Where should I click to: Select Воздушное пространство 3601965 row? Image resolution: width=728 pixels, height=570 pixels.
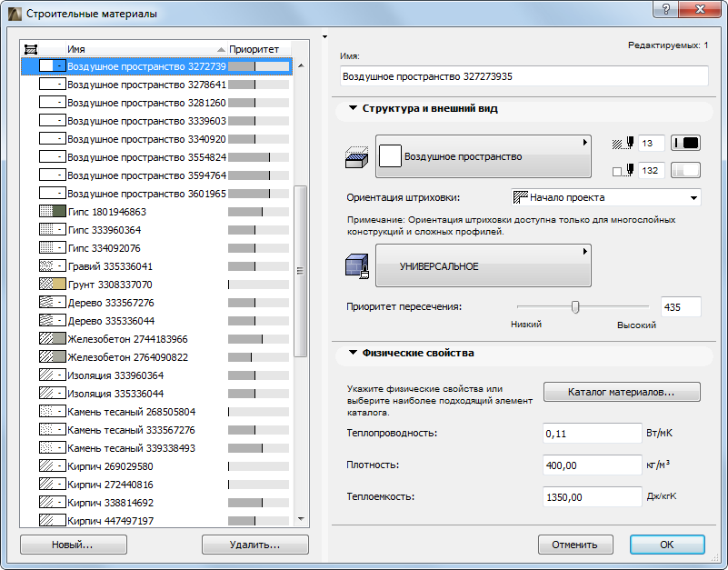(156, 194)
